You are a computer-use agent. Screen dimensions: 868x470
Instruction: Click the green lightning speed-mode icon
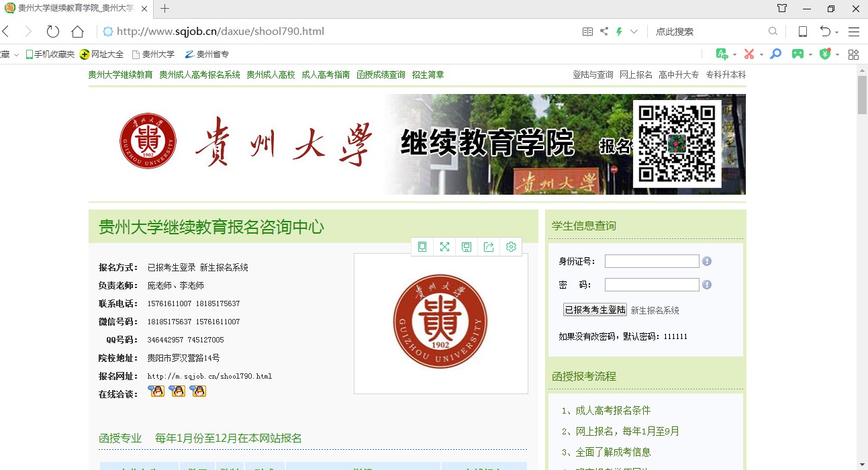coord(619,32)
